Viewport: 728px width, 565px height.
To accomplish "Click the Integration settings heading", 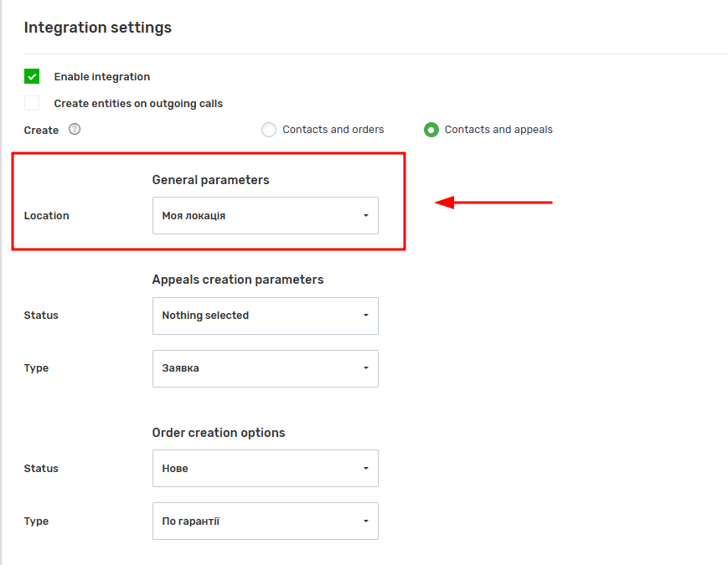I will (x=98, y=28).
